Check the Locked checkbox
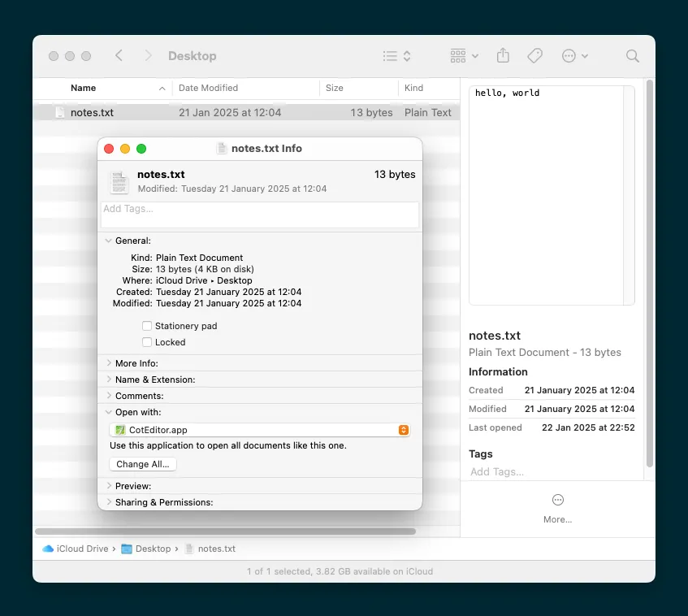This screenshot has width=688, height=616. 145,342
